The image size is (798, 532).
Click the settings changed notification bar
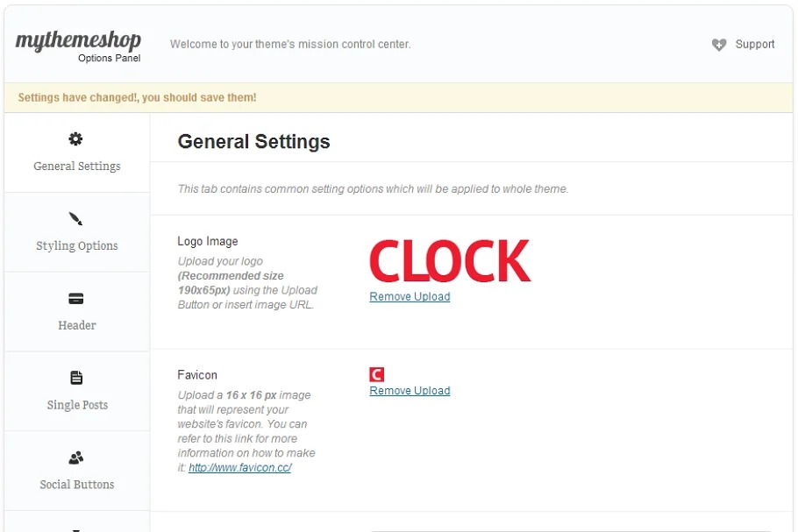(x=399, y=98)
